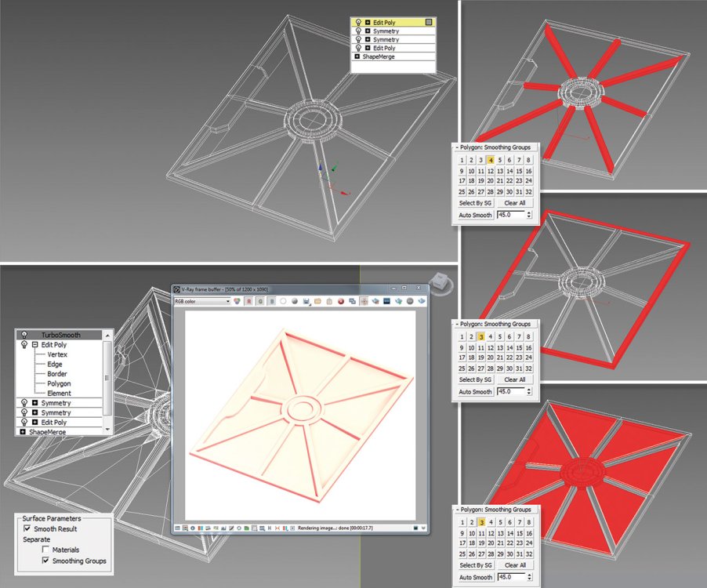This screenshot has height=588, width=707.
Task: Switch to alpha channel white circle icon
Action: click(x=283, y=301)
